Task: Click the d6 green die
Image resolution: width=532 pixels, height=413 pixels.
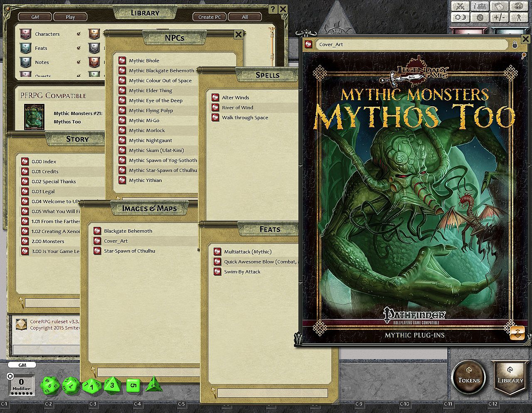Action: 133,385
